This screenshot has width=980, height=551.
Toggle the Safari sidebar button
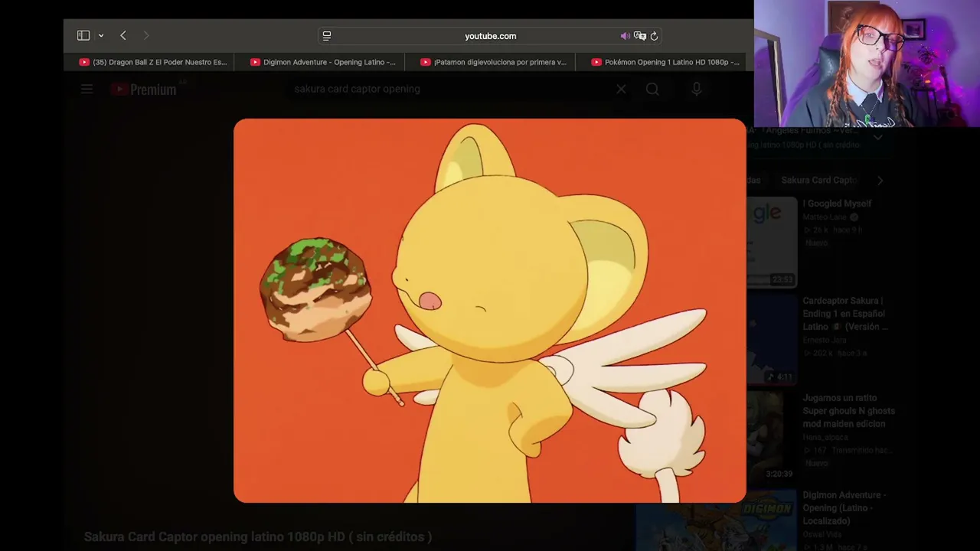tap(83, 35)
